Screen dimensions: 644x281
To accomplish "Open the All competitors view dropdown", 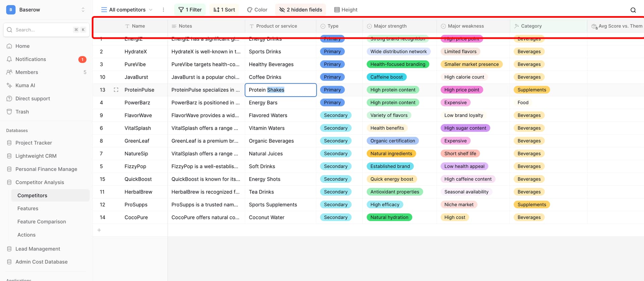I will pos(127,10).
